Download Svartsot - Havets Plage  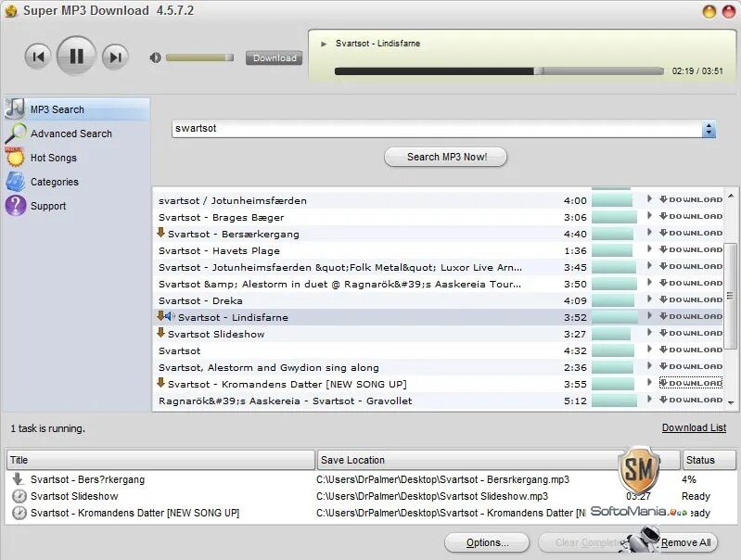point(691,249)
